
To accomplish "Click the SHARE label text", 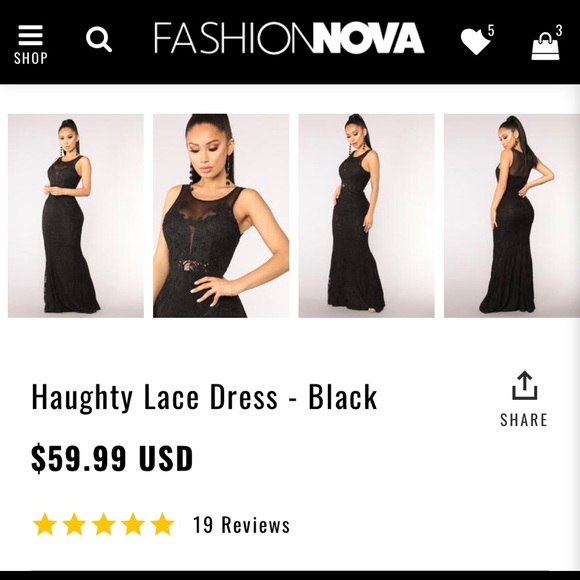I will point(523,420).
